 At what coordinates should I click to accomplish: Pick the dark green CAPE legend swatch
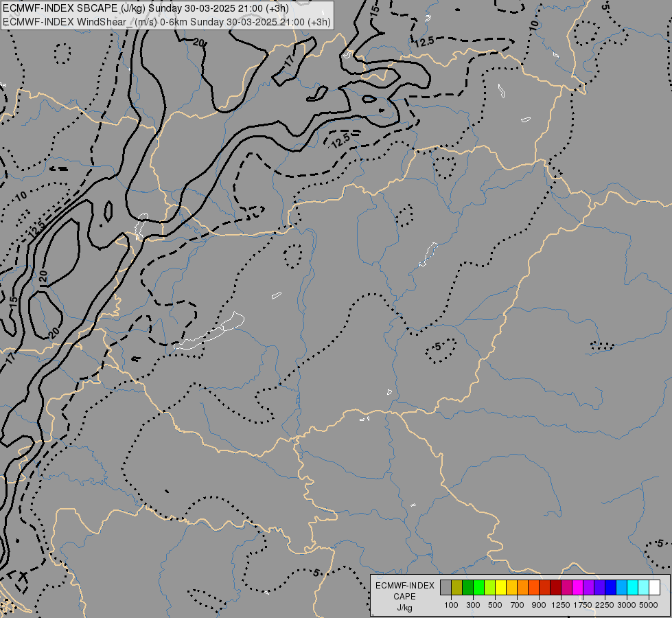point(467,587)
